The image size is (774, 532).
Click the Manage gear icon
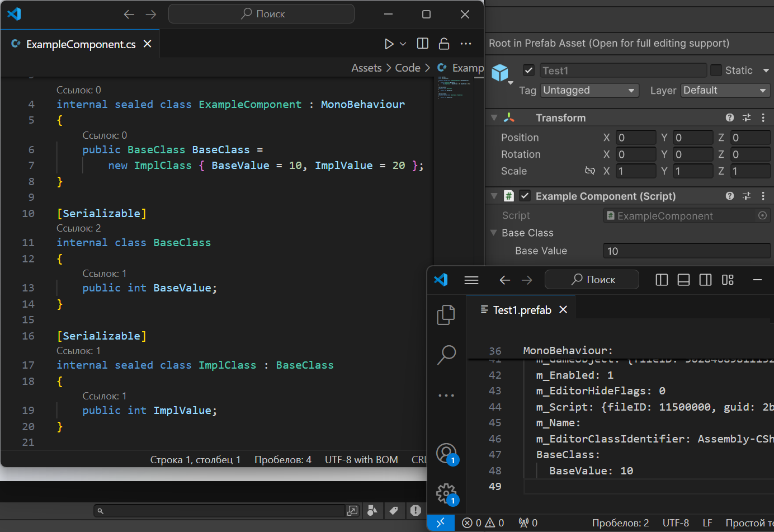pos(446,493)
